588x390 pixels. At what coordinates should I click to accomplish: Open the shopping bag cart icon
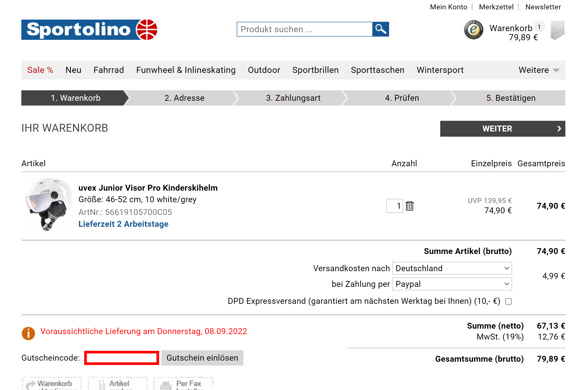557,30
